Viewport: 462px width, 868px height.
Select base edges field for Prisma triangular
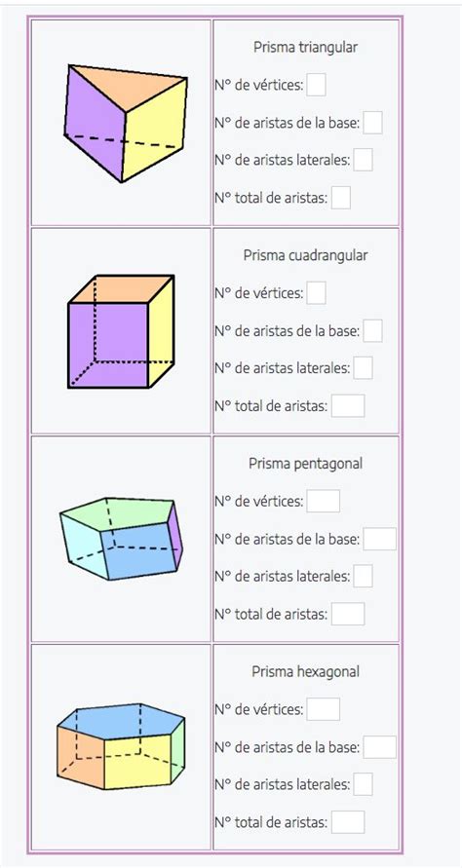pos(372,123)
